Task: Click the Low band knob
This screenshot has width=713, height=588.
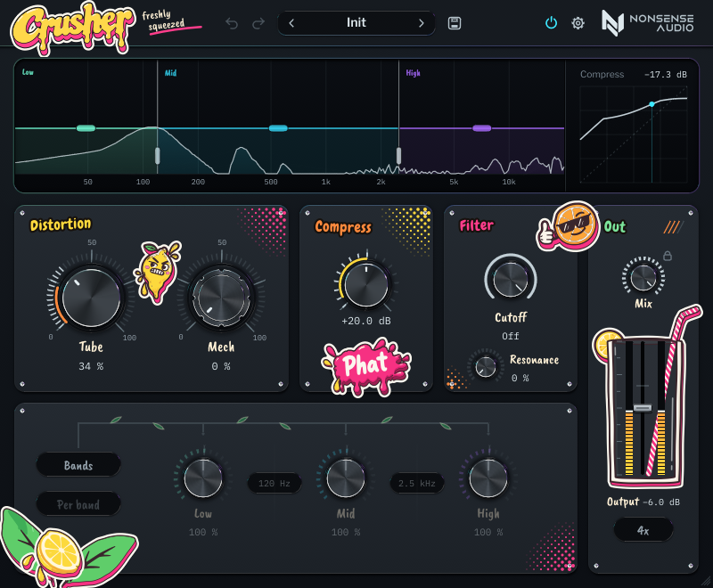Action: point(203,478)
